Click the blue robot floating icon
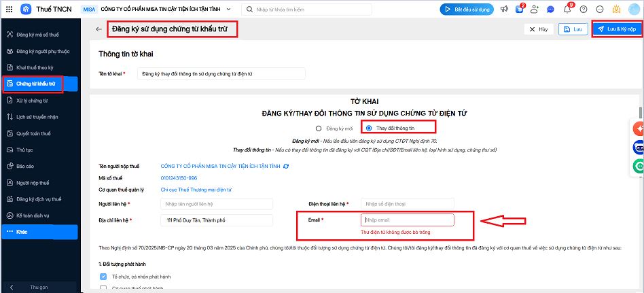 point(639,148)
